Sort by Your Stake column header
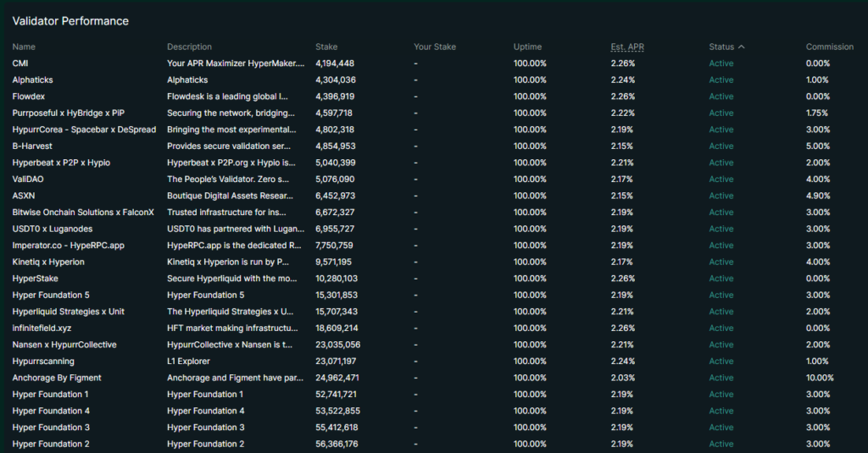This screenshot has height=453, width=868. (x=435, y=47)
